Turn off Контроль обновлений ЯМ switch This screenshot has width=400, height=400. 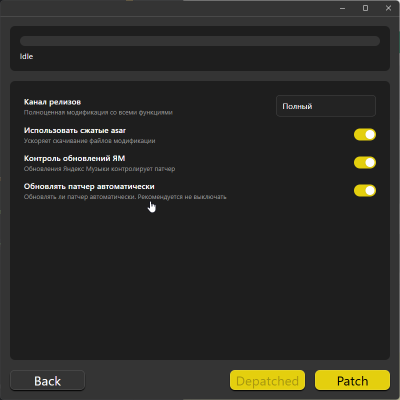tap(365, 162)
